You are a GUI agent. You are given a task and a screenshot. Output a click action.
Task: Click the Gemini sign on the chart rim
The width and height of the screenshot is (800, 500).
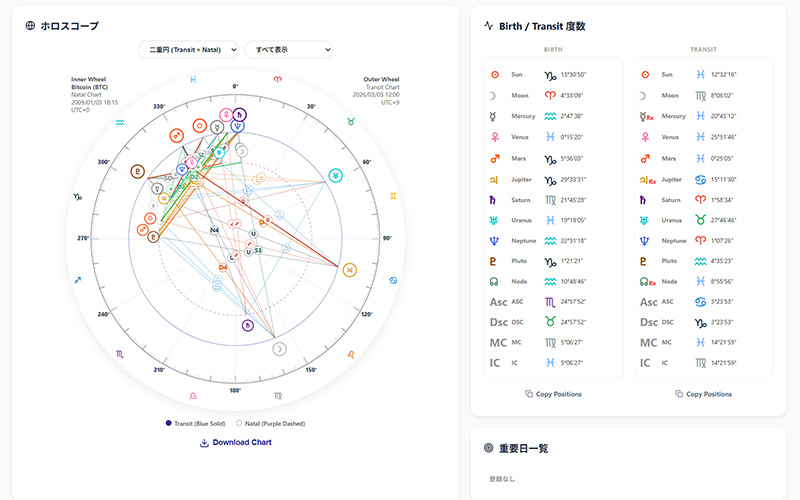coord(392,197)
